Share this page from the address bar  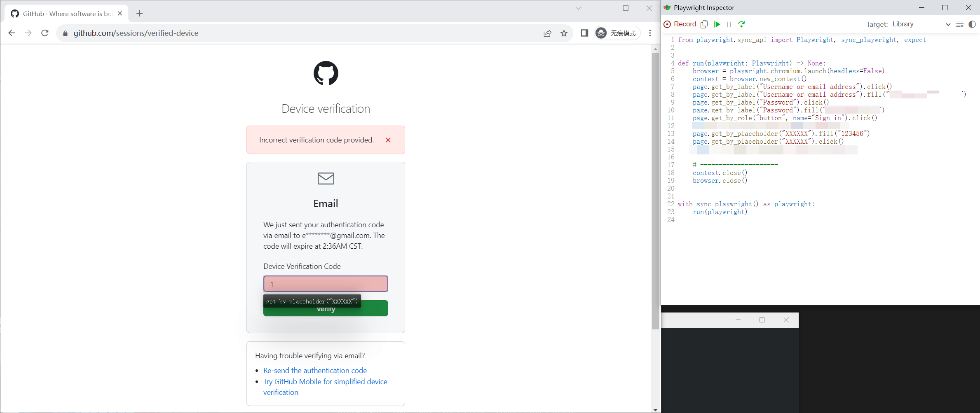point(547,33)
